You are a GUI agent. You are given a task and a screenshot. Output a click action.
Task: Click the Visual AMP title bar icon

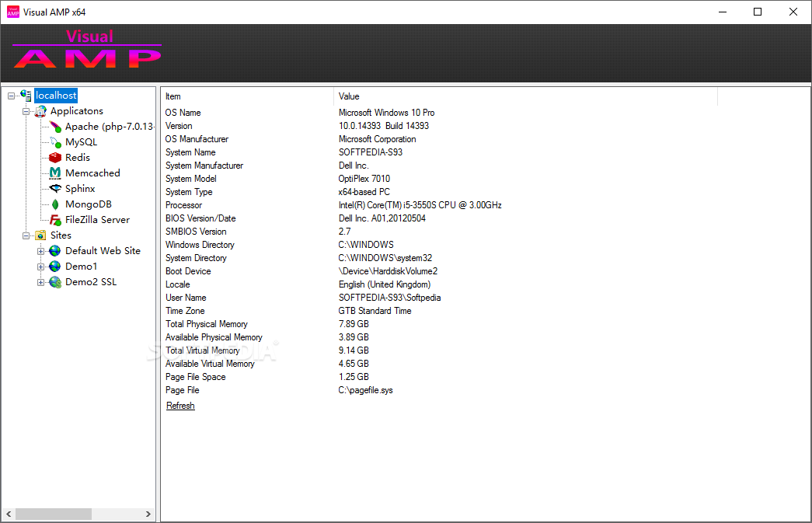[x=13, y=12]
